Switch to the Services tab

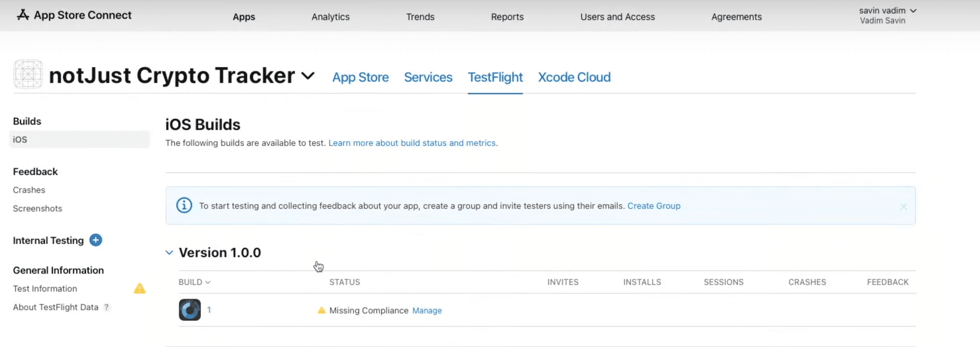[428, 77]
